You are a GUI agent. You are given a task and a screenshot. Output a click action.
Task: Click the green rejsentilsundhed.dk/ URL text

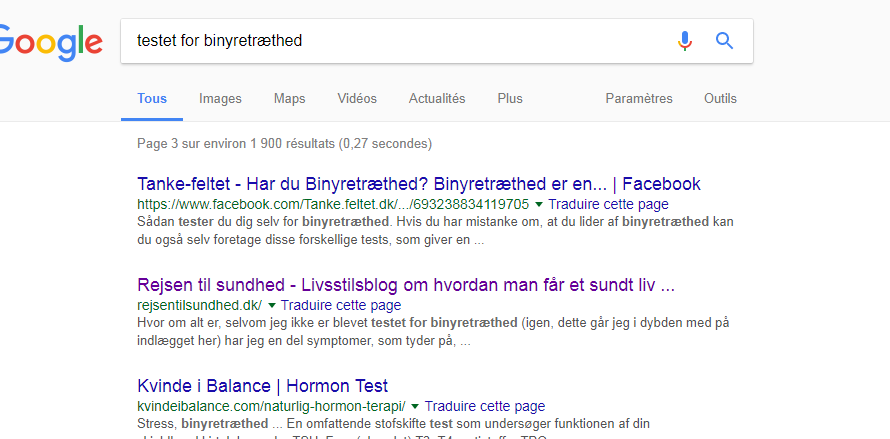tap(200, 305)
